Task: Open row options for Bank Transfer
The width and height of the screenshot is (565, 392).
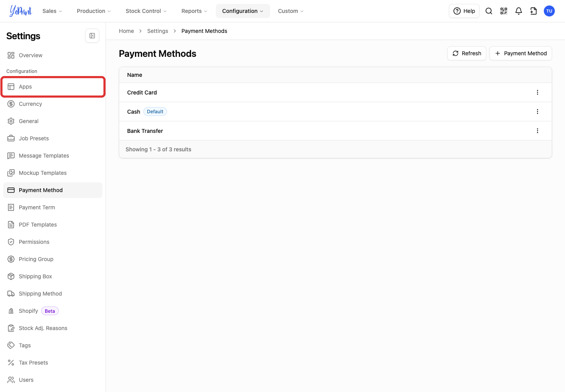Action: 538,131
